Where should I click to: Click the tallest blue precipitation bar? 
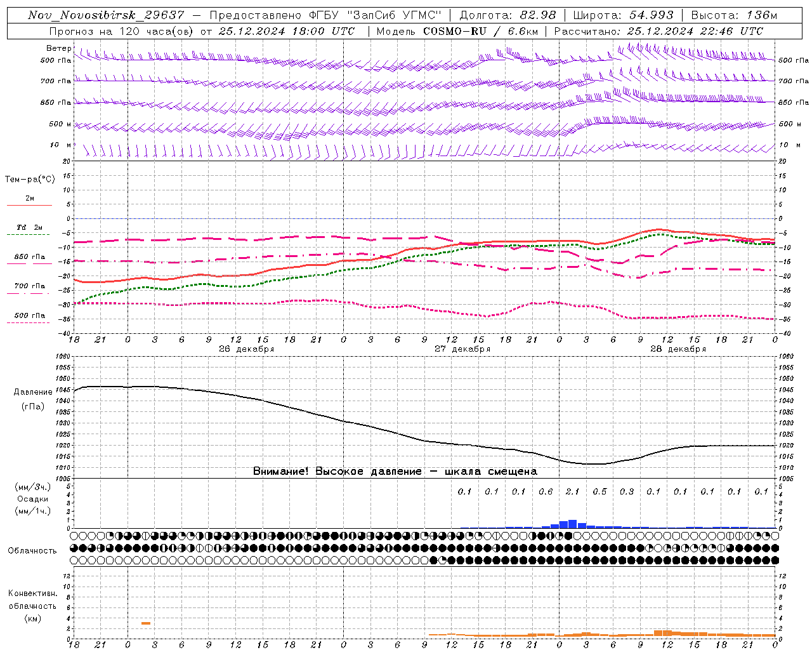pyautogui.click(x=572, y=524)
